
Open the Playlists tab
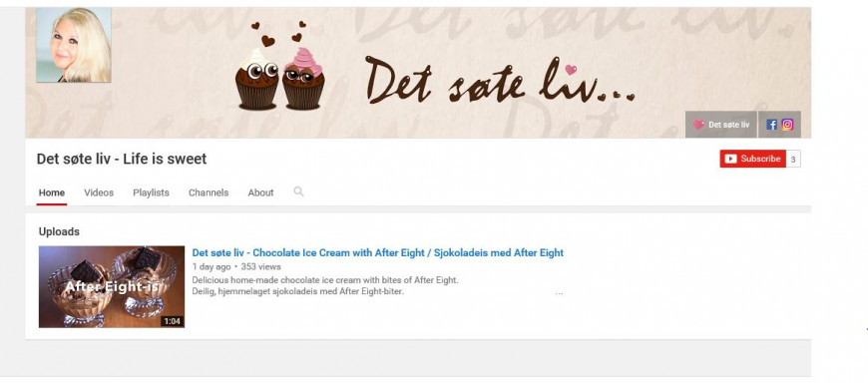[151, 192]
